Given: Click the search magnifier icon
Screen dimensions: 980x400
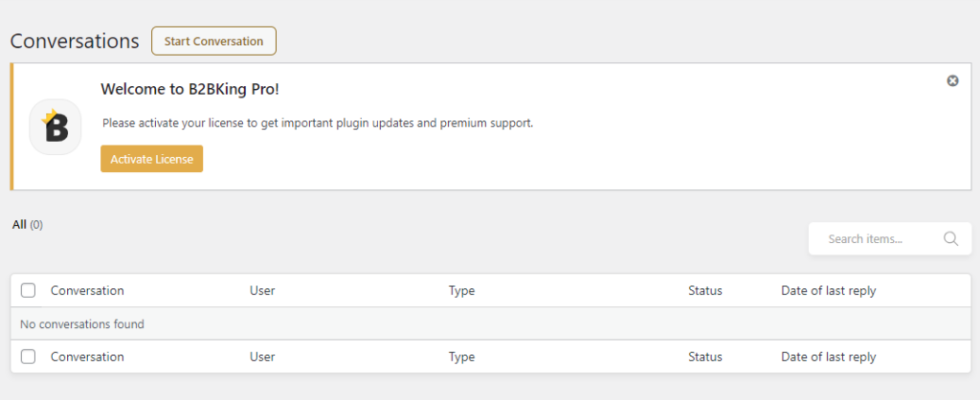Looking at the screenshot, I should coord(950,238).
